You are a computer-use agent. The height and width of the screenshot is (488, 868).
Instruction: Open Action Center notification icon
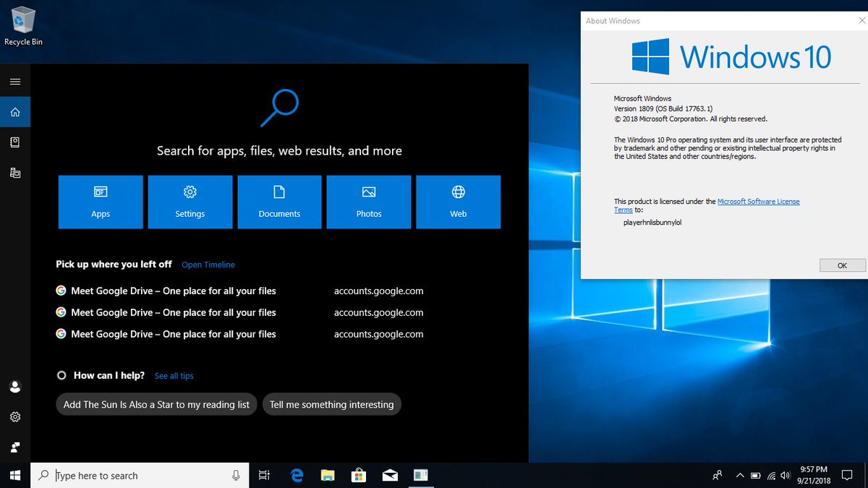847,475
